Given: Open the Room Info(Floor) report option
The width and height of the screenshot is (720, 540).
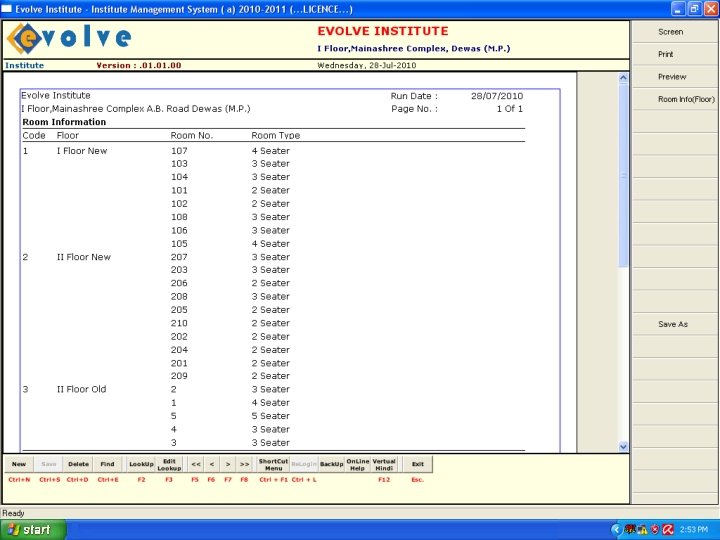Looking at the screenshot, I should pos(686,100).
